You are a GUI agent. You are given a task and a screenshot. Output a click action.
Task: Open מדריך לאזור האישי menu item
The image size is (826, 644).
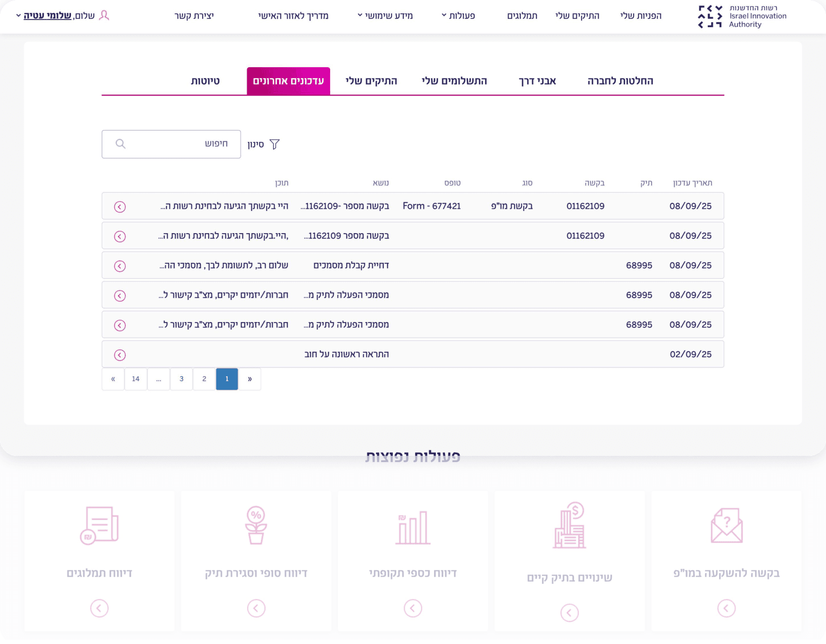pos(293,16)
